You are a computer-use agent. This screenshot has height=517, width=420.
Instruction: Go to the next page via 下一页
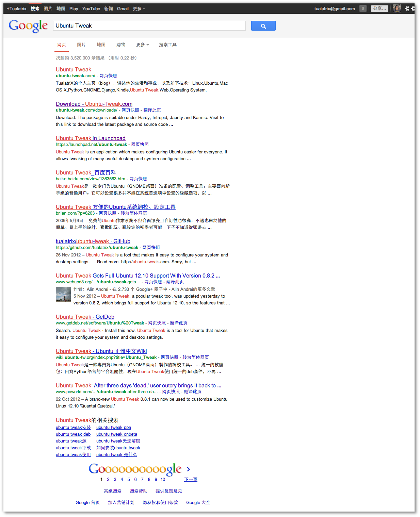191,479
